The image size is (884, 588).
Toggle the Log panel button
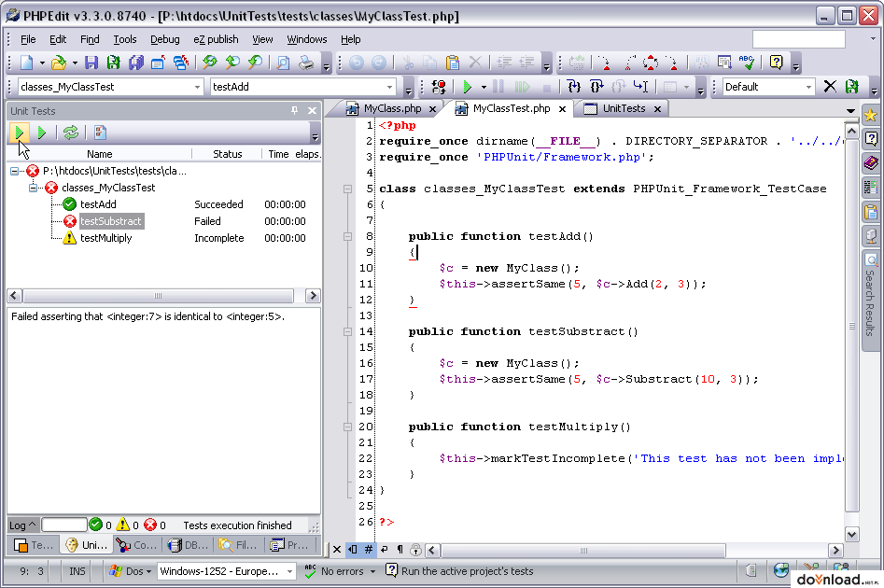click(22, 525)
